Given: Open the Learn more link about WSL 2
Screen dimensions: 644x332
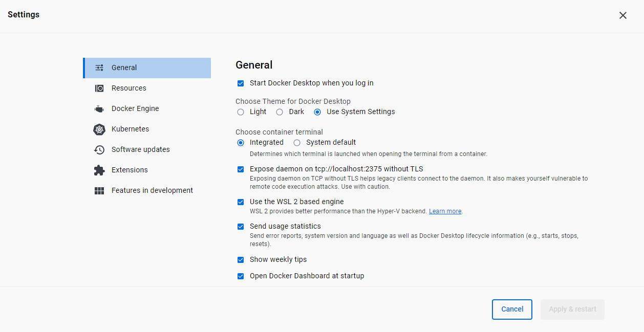Looking at the screenshot, I should (445, 211).
